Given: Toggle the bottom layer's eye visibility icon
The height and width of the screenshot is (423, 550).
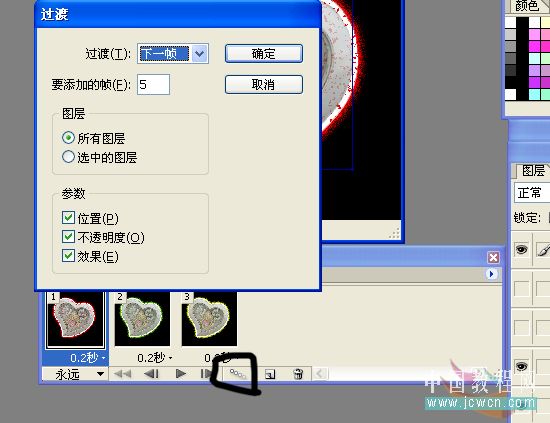Looking at the screenshot, I should tap(522, 367).
